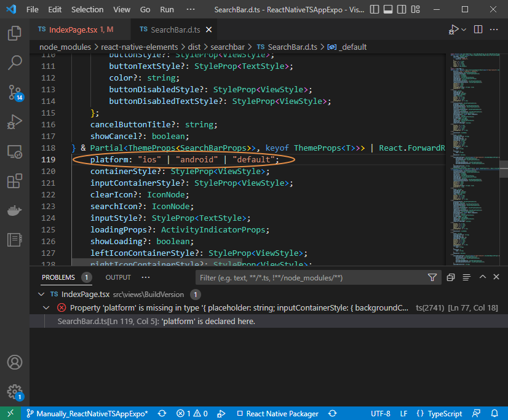The width and height of the screenshot is (508, 420).
Task: Open the Accounts icon in activity bar
Action: pyautogui.click(x=14, y=362)
